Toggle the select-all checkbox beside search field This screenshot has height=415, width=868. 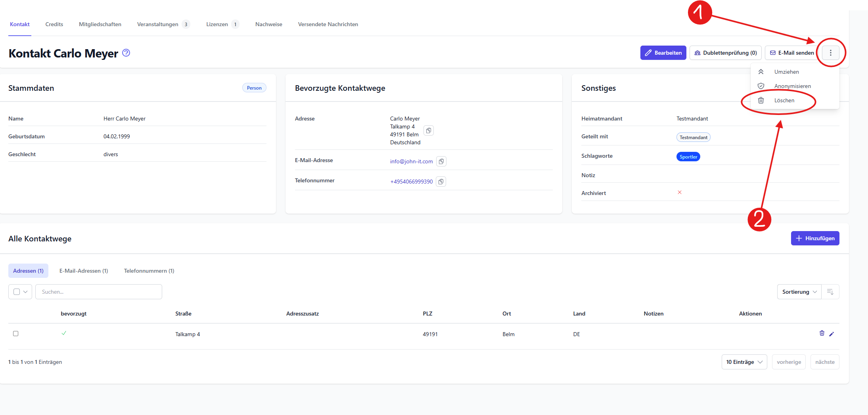[17, 292]
